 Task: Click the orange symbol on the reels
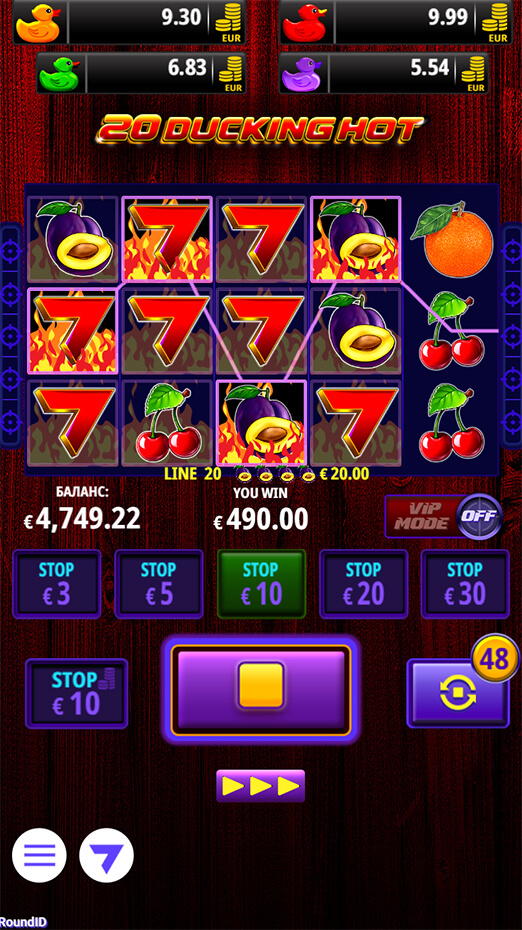click(458, 242)
